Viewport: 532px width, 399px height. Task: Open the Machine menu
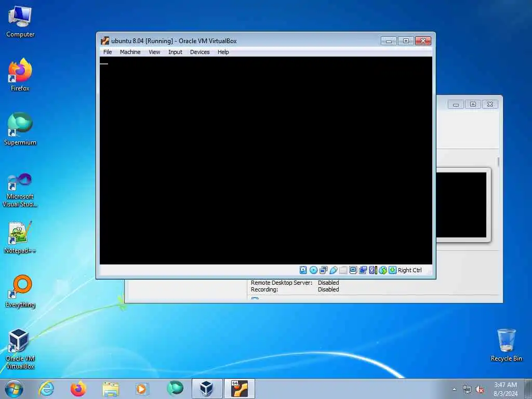click(x=130, y=52)
